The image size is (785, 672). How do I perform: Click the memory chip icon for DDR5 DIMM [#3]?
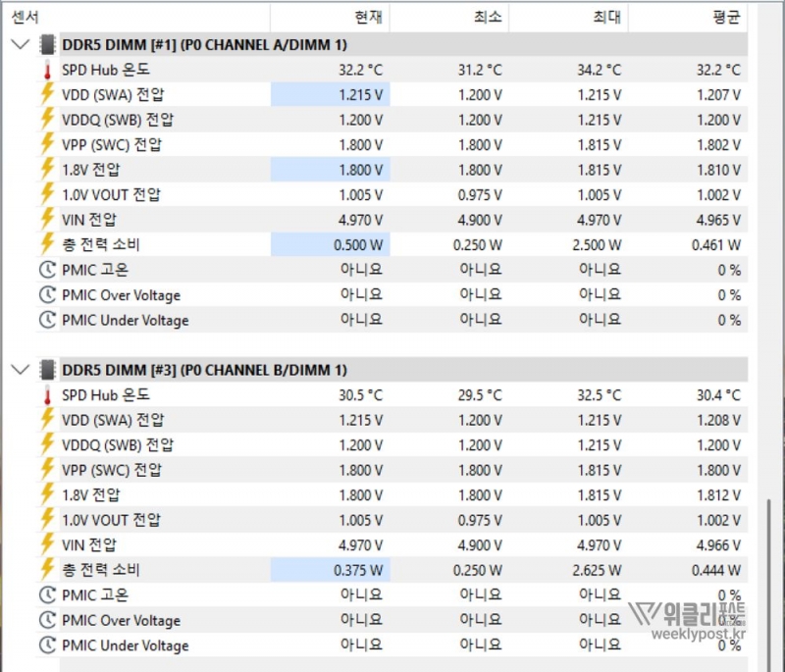tap(47, 370)
